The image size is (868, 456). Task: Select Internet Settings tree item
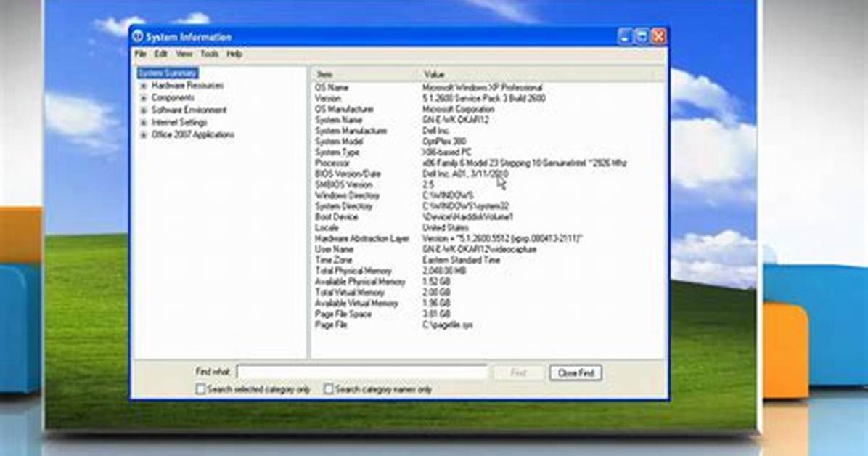tap(179, 122)
